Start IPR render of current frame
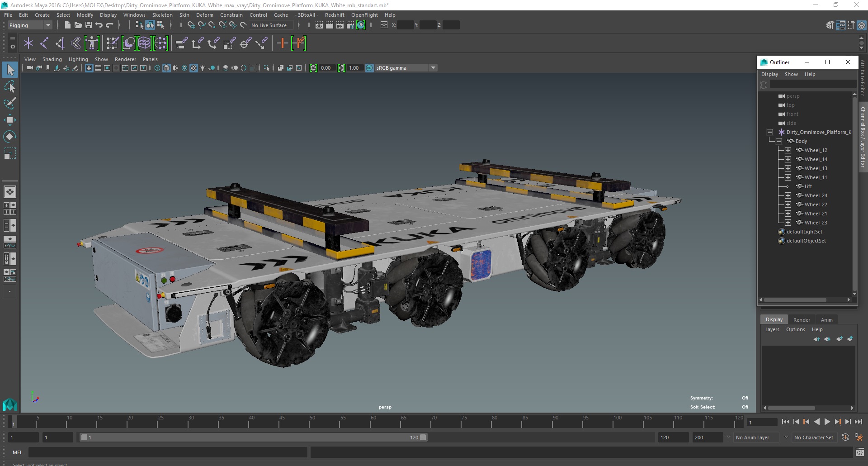This screenshot has width=868, height=466. coord(340,25)
